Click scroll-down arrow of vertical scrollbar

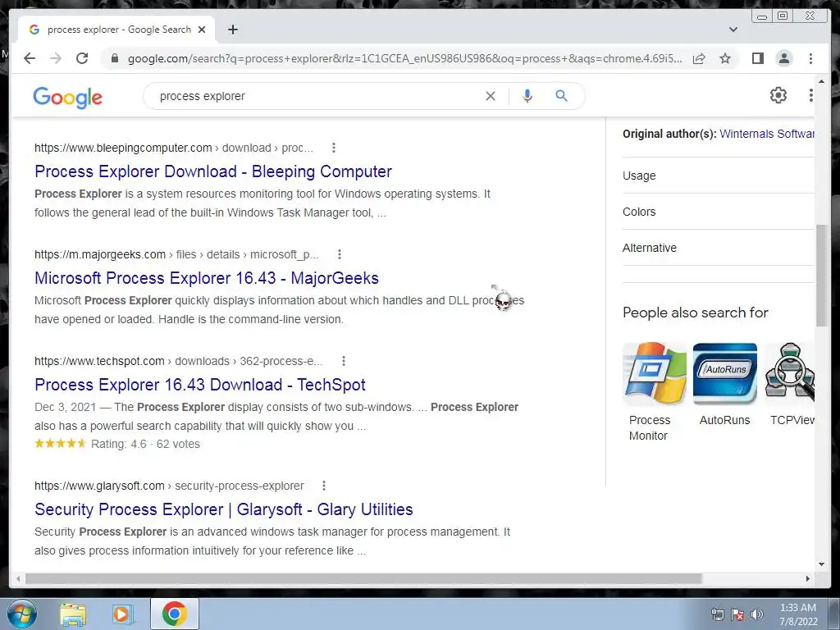[821, 564]
